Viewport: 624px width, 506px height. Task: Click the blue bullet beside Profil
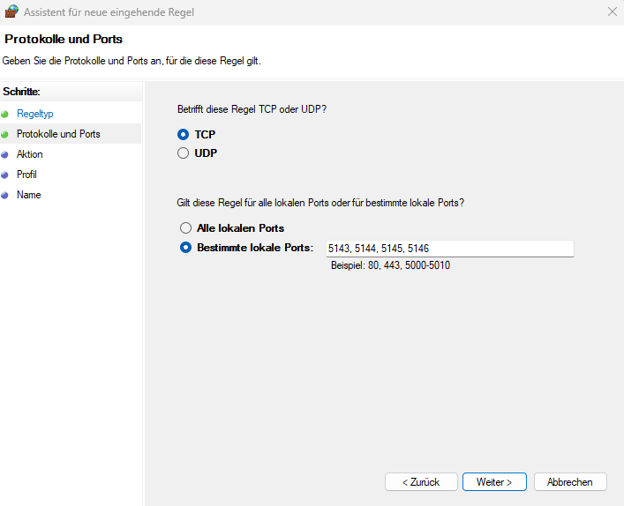tap(5, 174)
